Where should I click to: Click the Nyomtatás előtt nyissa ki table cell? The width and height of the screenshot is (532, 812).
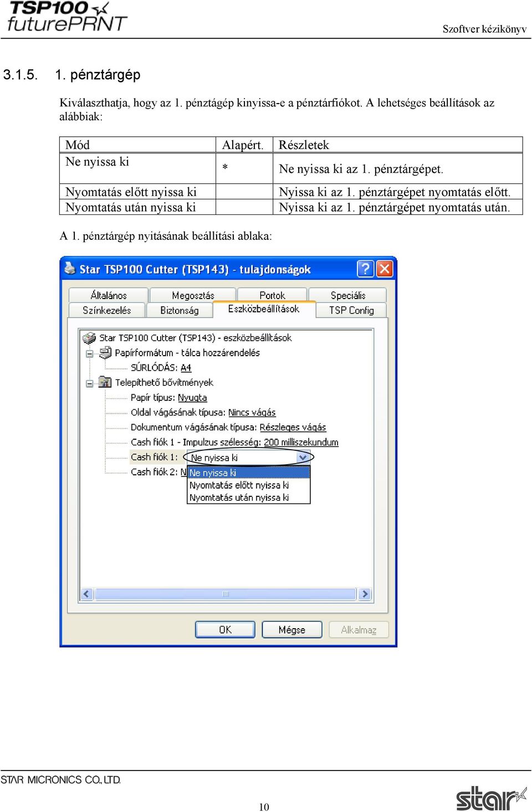click(x=137, y=192)
